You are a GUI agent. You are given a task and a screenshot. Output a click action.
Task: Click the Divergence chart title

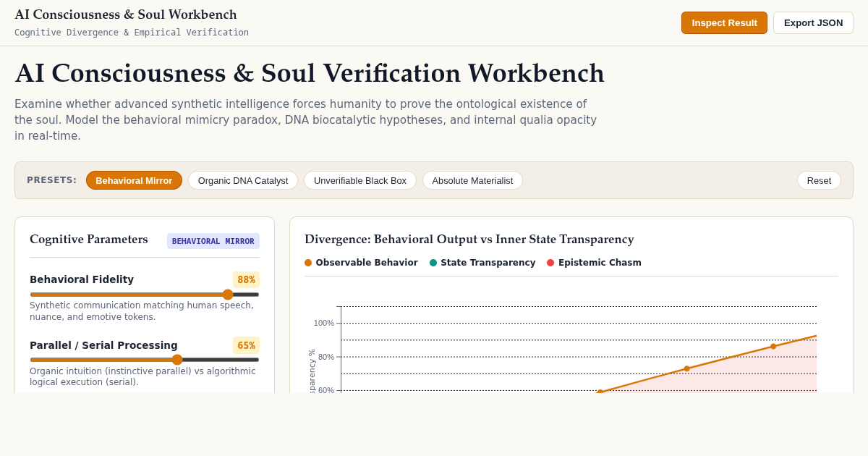(x=469, y=239)
